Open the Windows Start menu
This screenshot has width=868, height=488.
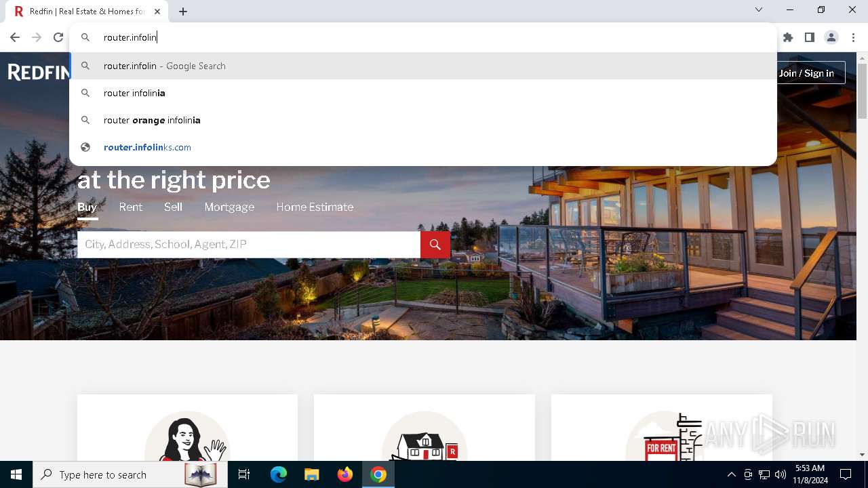click(x=16, y=474)
